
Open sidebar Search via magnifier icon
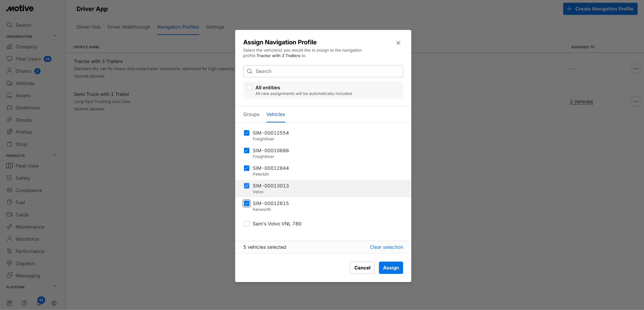pyautogui.click(x=9, y=25)
